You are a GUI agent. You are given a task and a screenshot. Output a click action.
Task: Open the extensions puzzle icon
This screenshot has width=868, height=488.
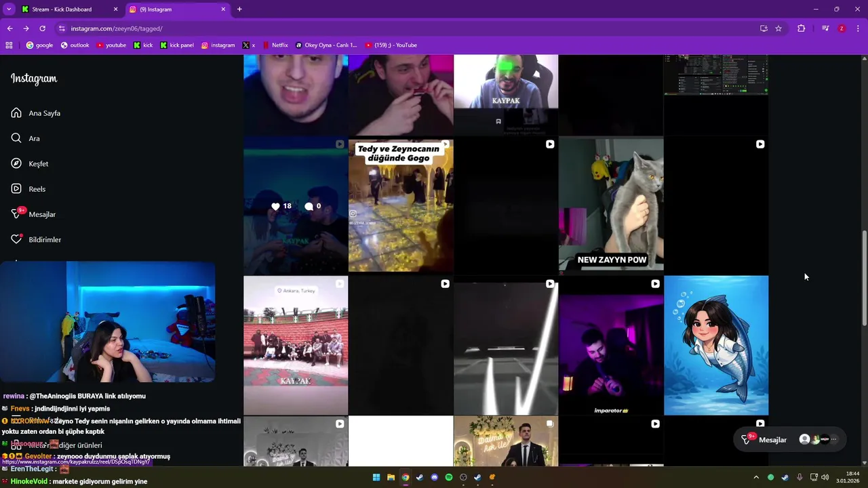pos(802,28)
